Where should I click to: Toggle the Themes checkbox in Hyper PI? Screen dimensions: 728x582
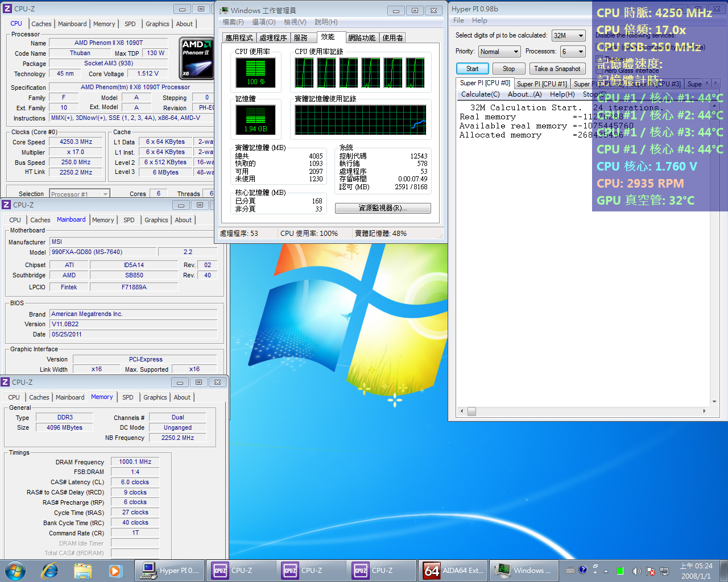point(599,59)
